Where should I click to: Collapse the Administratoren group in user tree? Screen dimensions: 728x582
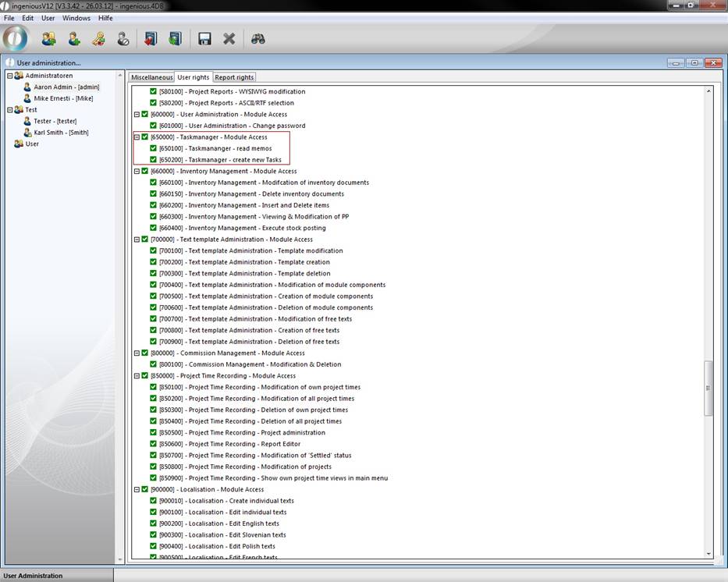[10, 76]
